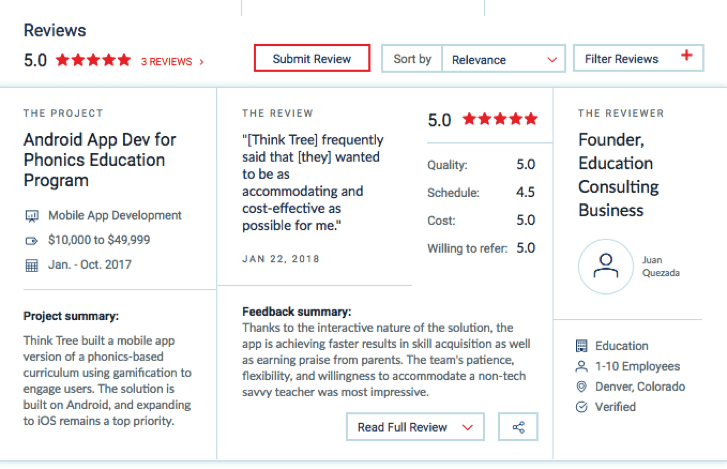
Task: Click the red plus in Filter Reviews
Action: coord(686,56)
